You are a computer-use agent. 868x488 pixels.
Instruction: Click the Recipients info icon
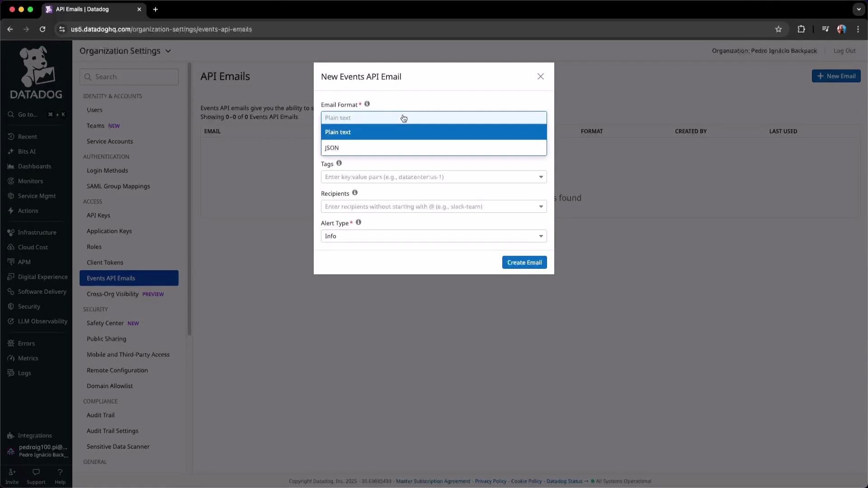(355, 193)
